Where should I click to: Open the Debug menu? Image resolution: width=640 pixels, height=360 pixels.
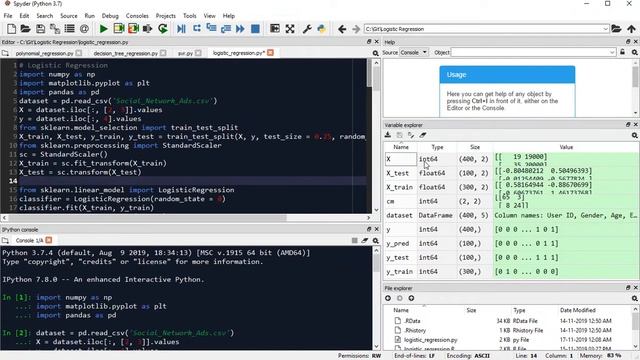[110, 16]
